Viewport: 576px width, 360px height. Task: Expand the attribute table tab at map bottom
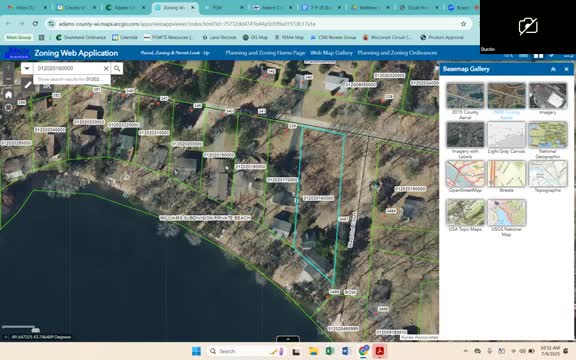tap(288, 339)
